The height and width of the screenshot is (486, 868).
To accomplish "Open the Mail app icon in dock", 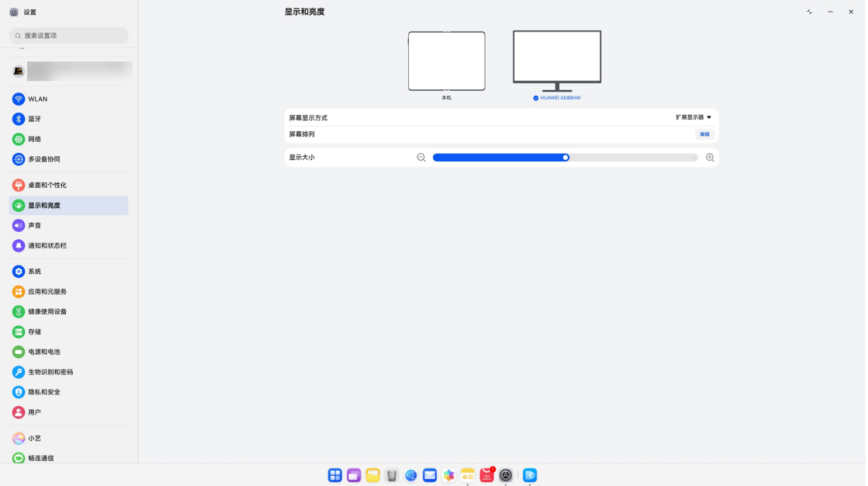I will (429, 475).
